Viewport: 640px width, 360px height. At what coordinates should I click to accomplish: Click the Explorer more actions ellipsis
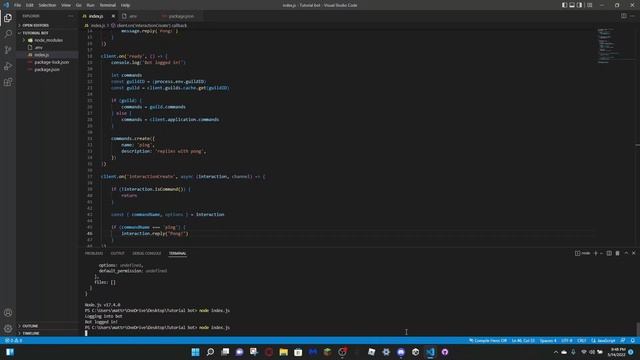[71, 16]
